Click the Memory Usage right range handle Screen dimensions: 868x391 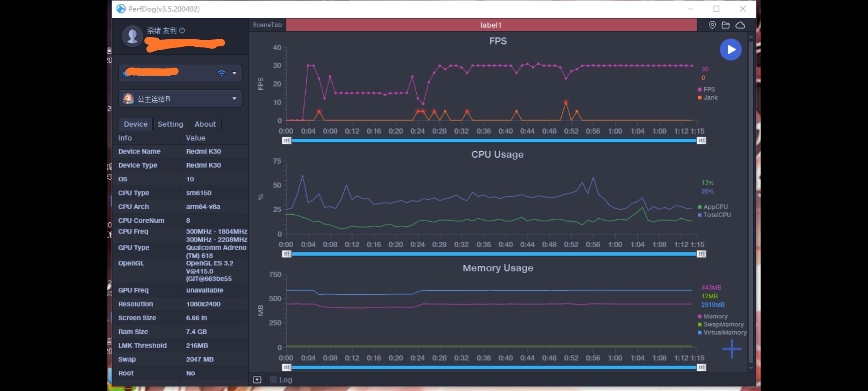point(701,367)
